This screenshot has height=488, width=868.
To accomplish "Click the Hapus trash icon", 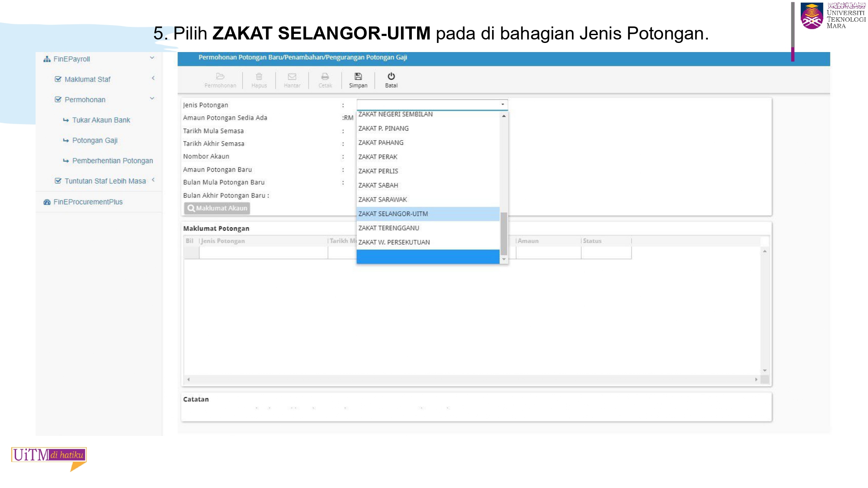I will coord(259,76).
